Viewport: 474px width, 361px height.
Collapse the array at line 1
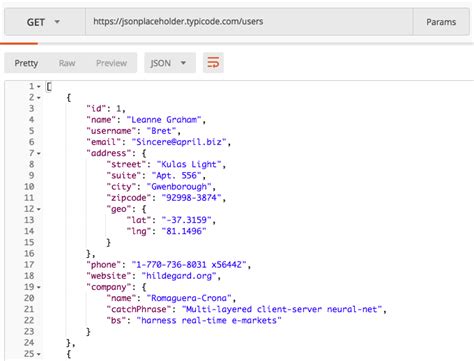point(39,87)
